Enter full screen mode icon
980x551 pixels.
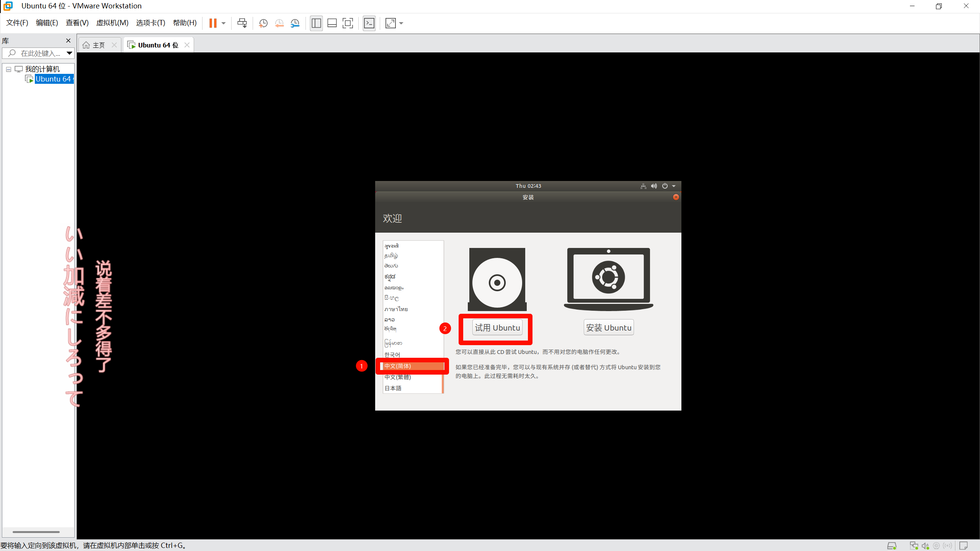348,23
